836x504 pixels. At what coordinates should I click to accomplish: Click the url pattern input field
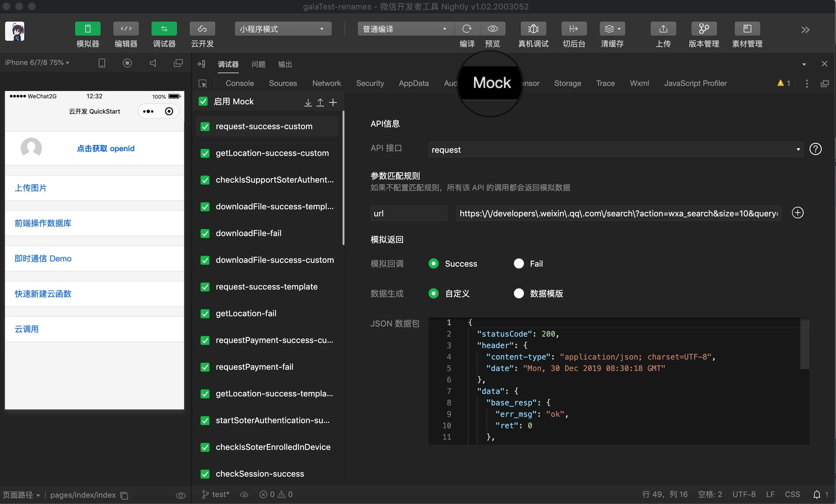click(x=618, y=213)
